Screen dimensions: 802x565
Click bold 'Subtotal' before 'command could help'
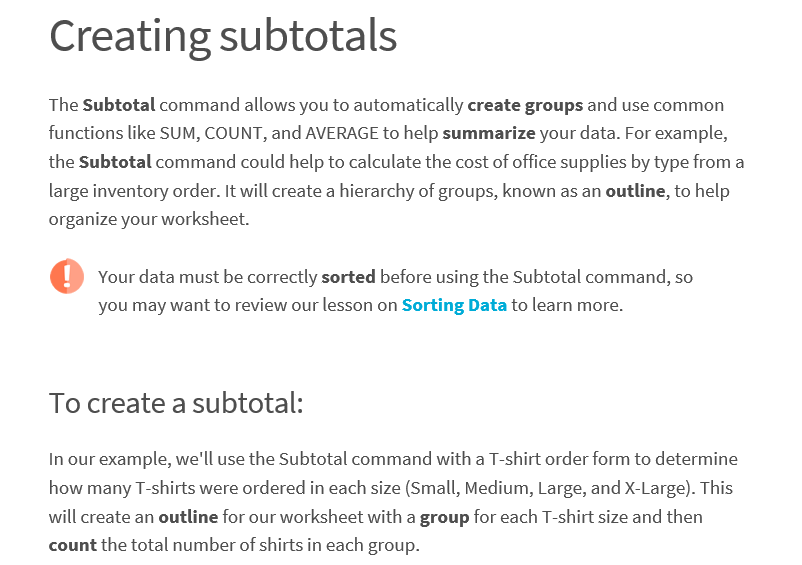115,163
